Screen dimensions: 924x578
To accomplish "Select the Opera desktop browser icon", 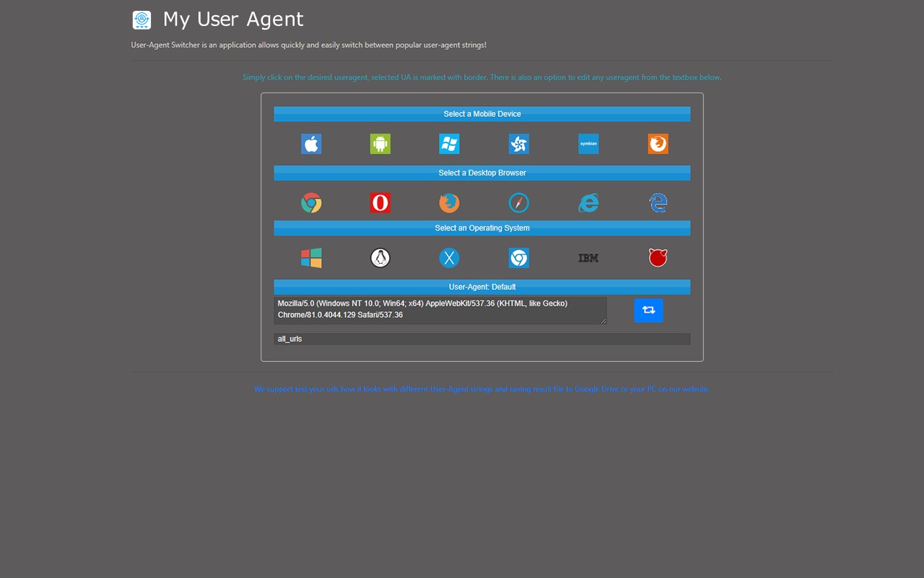I will (x=380, y=203).
